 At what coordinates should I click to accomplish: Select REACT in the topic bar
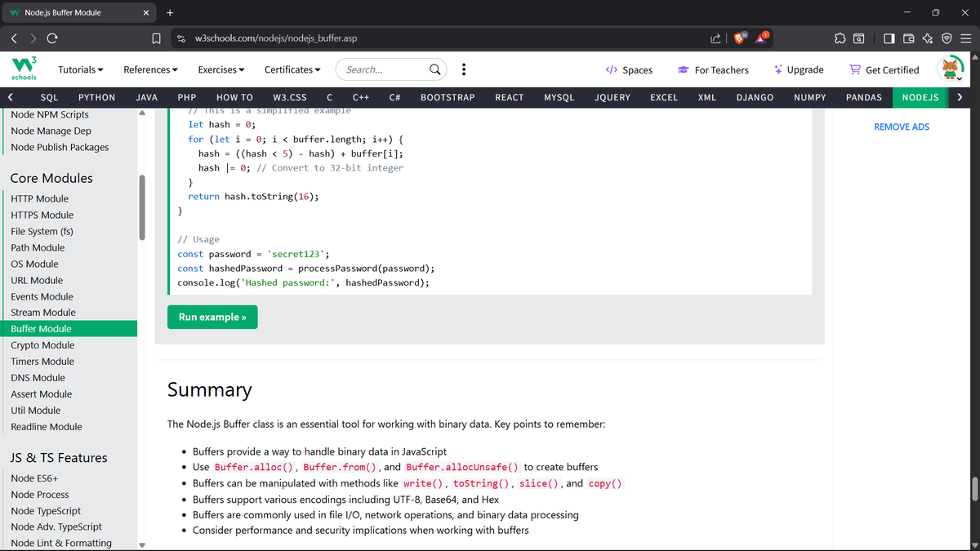click(510, 97)
